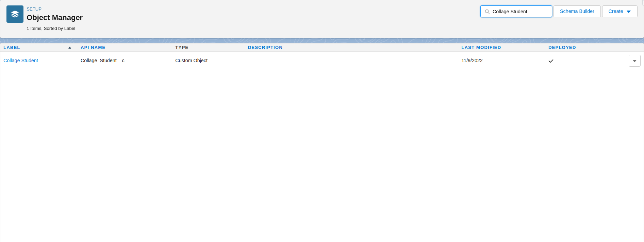
Task: Click the Object Manager page title
Action: [54, 18]
